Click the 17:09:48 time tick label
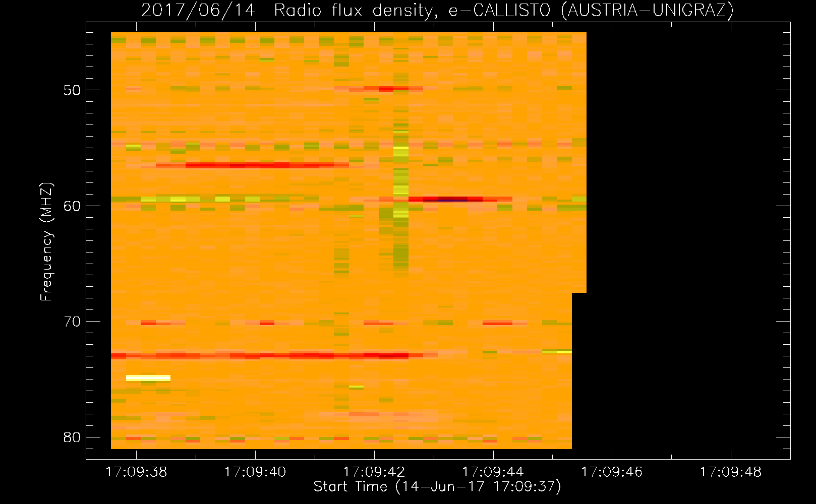 730,472
